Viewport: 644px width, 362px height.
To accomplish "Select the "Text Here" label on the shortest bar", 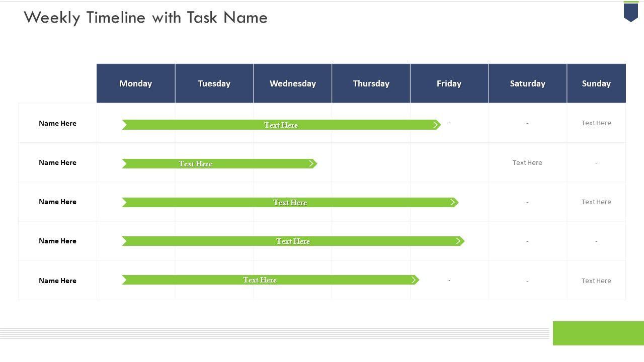I will click(x=196, y=164).
